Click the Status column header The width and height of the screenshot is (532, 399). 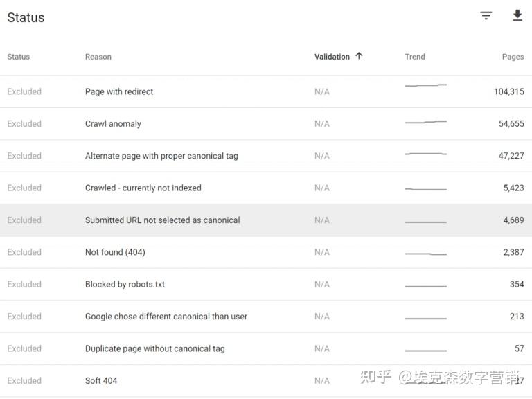tap(19, 57)
